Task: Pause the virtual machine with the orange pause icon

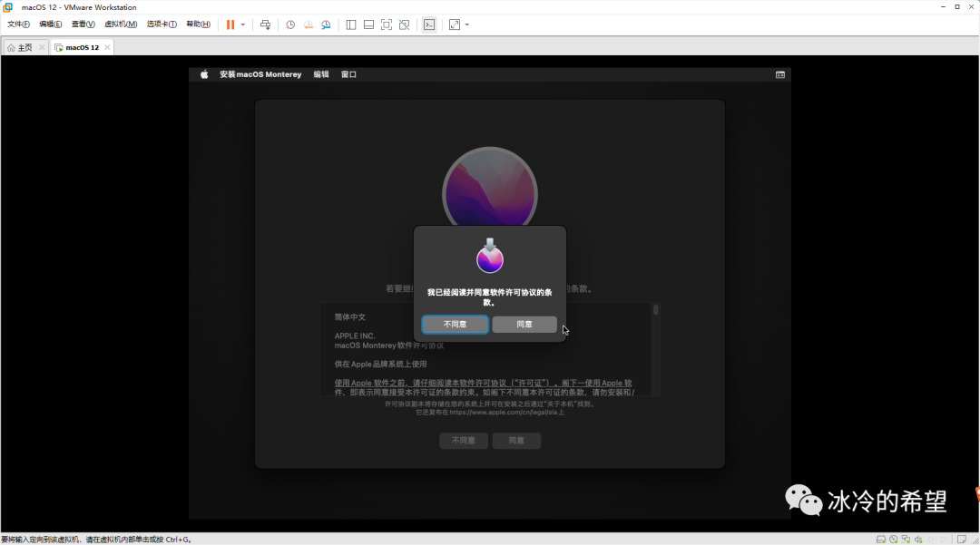Action: [x=230, y=24]
